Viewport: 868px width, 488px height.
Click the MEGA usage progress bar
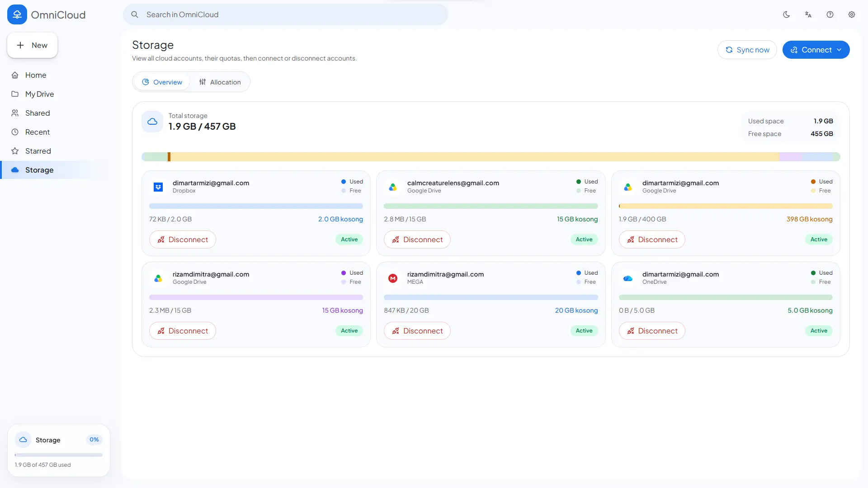tap(491, 297)
